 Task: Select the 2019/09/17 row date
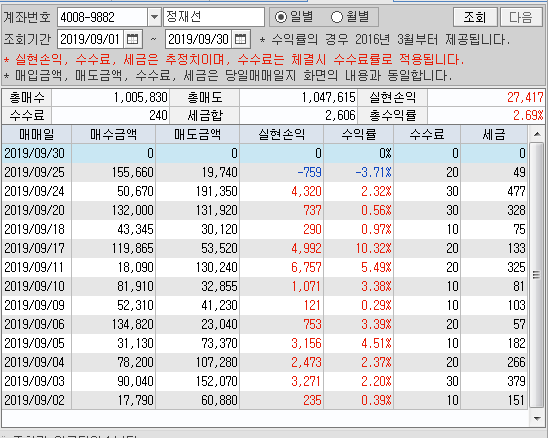tap(35, 248)
